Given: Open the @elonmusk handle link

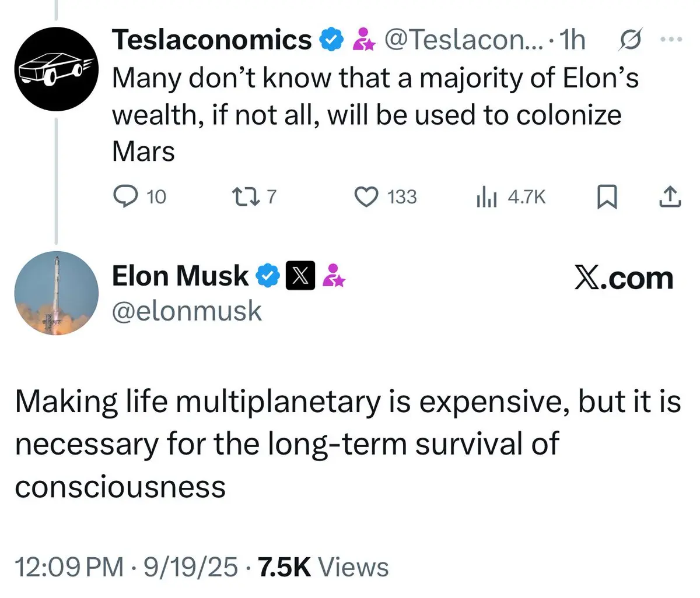Looking at the screenshot, I should (x=187, y=311).
